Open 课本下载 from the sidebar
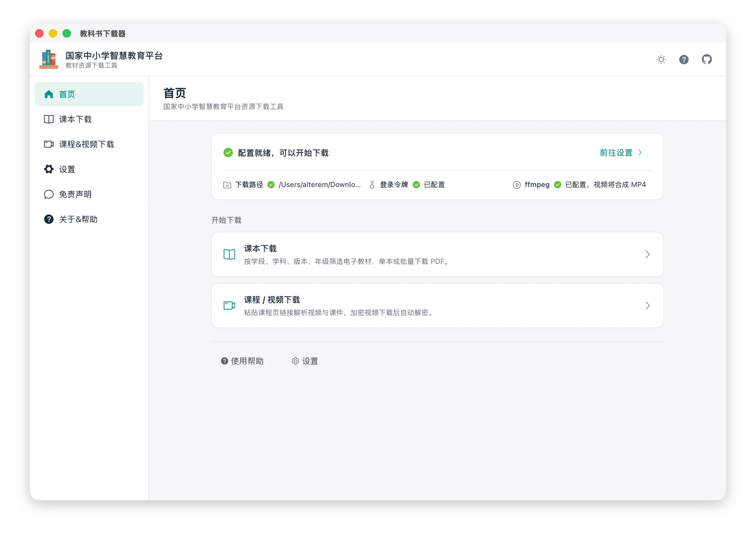This screenshot has height=536, width=756. (x=89, y=119)
